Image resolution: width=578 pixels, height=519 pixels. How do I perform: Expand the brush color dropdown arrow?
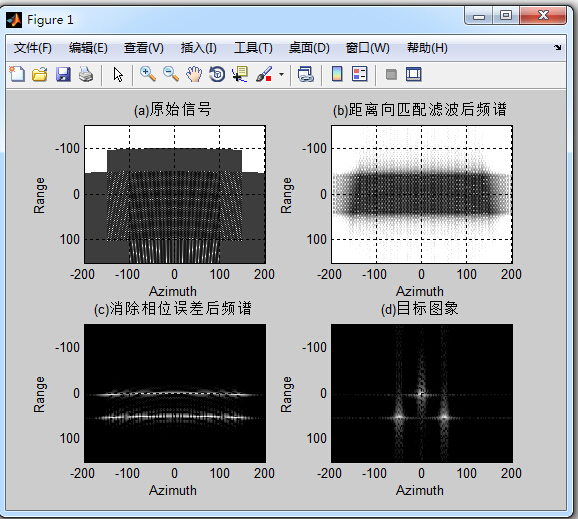pos(281,74)
